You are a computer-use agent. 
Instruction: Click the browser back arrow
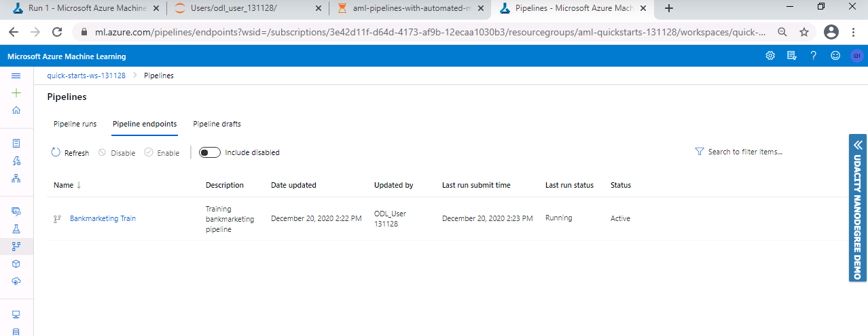click(x=14, y=32)
